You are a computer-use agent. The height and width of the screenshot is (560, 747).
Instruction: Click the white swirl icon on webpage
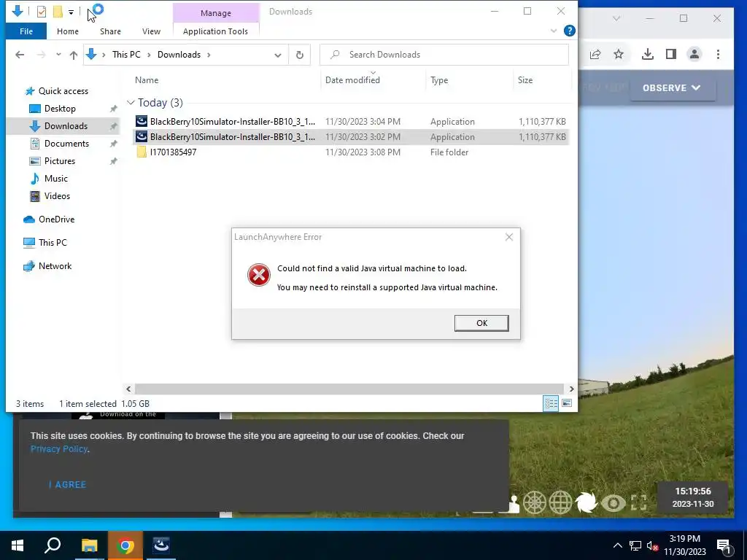(586, 503)
